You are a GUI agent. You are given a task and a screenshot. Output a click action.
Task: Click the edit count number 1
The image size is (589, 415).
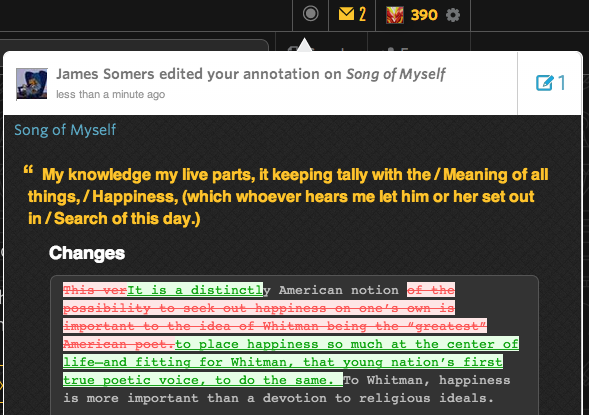point(561,83)
